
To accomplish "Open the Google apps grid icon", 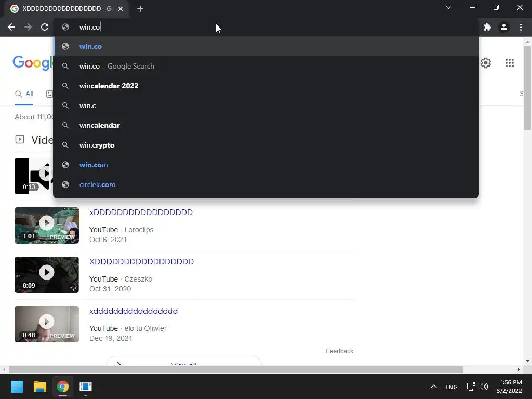I will (x=509, y=63).
